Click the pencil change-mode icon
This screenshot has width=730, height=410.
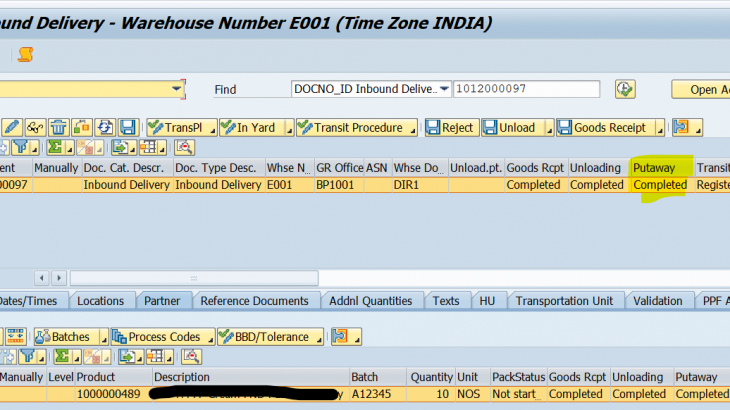point(12,127)
